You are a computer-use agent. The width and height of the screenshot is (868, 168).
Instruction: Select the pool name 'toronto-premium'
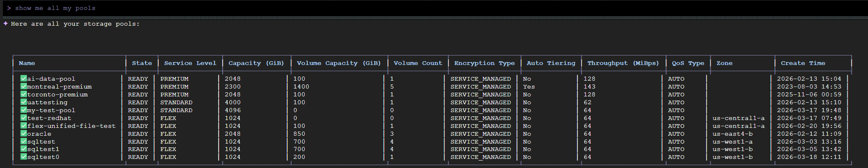pyautogui.click(x=58, y=94)
